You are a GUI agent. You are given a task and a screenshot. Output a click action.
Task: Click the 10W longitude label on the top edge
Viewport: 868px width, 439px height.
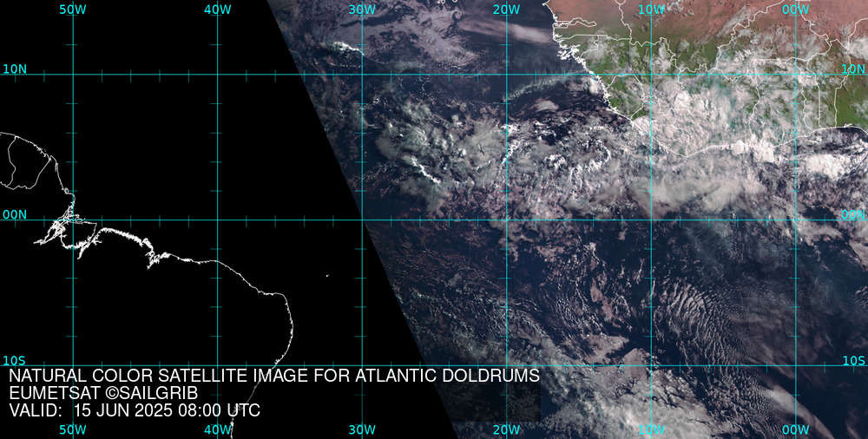(x=651, y=10)
